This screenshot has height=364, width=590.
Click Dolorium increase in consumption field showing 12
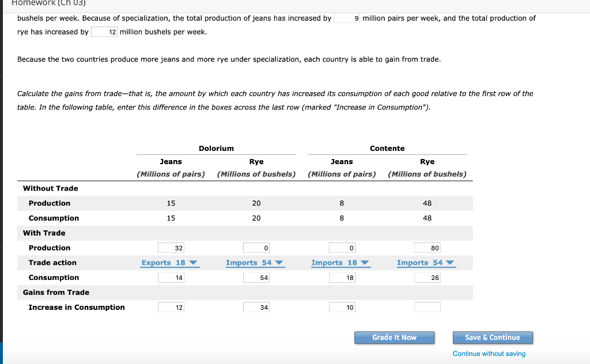click(171, 307)
